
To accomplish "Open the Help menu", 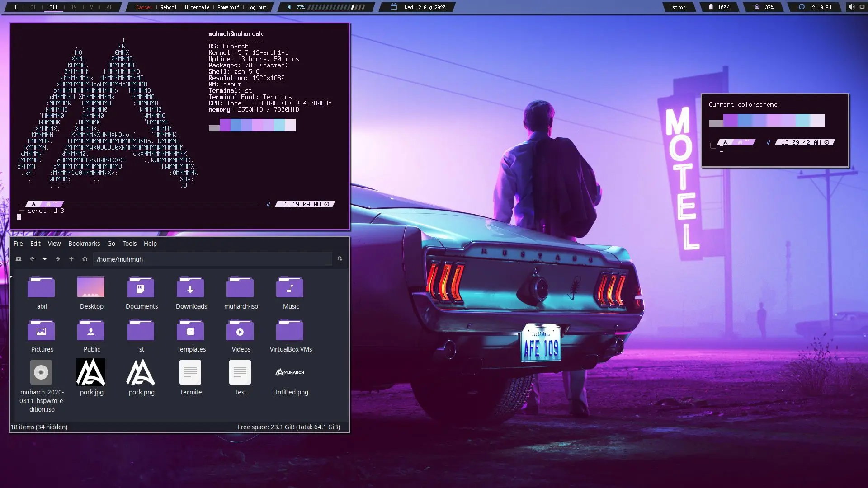I will [x=150, y=244].
